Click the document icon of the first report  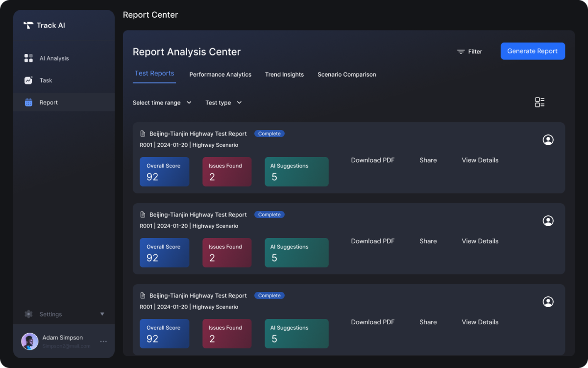coord(143,133)
